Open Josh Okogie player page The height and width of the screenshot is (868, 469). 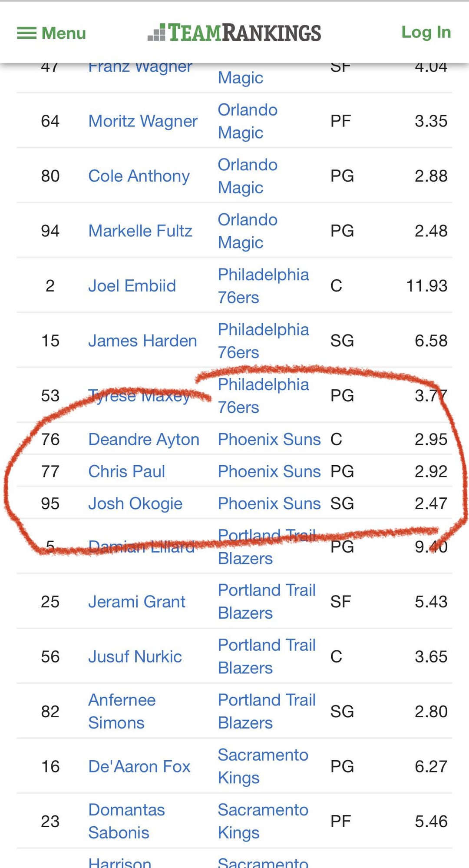(135, 504)
